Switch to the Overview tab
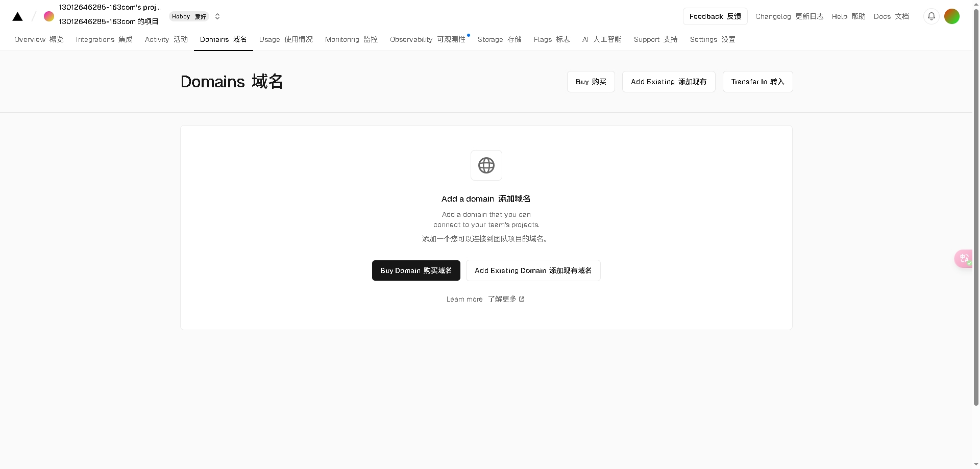This screenshot has width=980, height=469. pos(39,39)
